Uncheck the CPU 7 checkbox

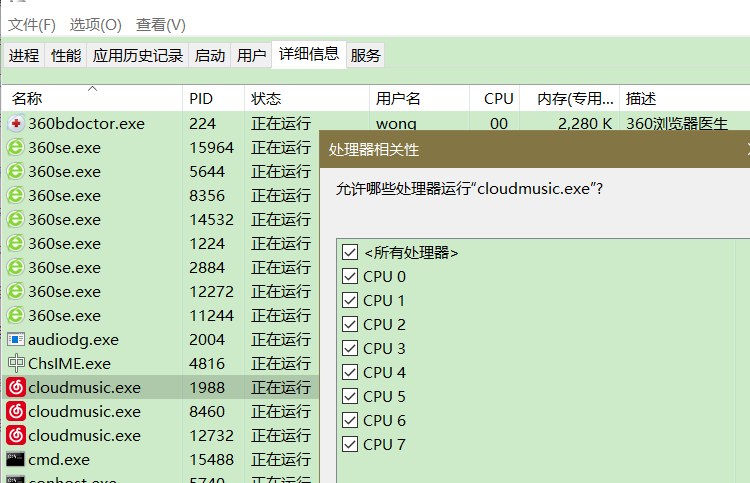pyautogui.click(x=350, y=444)
